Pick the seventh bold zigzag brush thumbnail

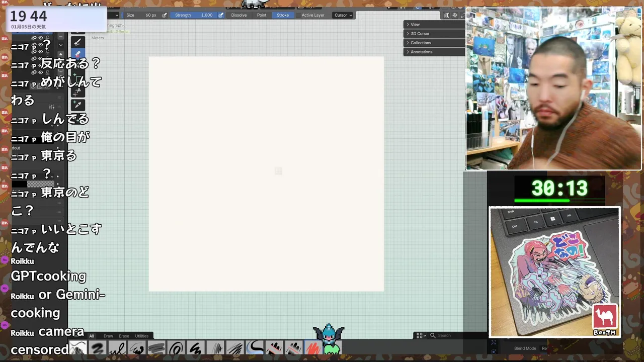point(196,348)
